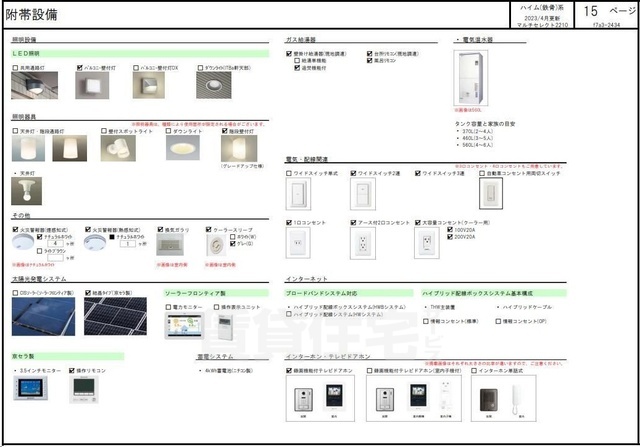This screenshot has width=640, height=447.
Task: Check the 情報コンセント(標準) checkbox
Action: [x=426, y=322]
